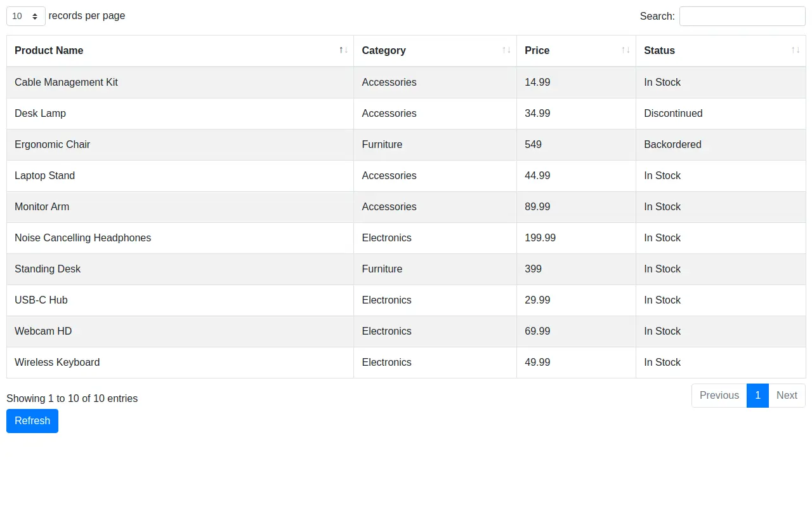Click the Refresh button
Viewport: 812px width, 508px height.
tap(32, 421)
